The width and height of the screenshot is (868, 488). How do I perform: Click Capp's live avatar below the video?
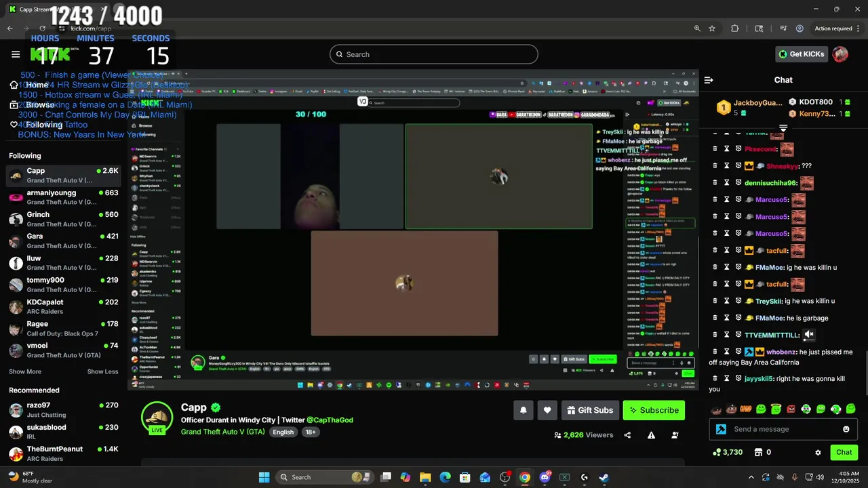[x=157, y=417]
